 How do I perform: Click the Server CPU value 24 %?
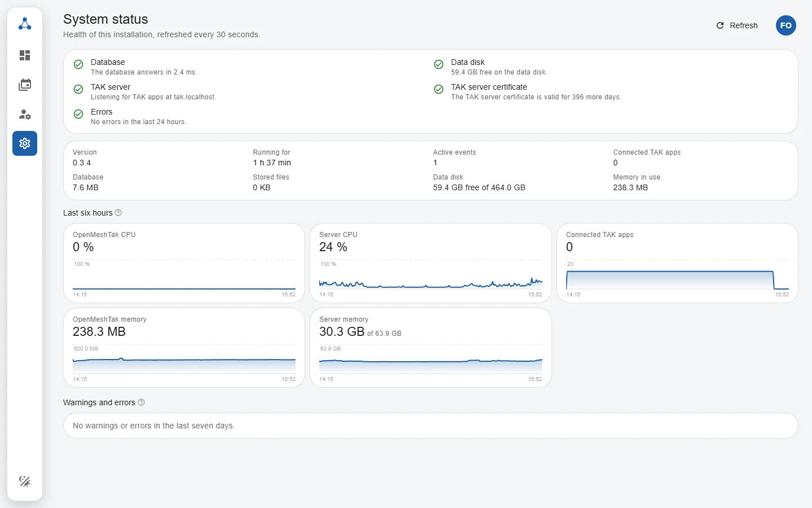pos(333,247)
